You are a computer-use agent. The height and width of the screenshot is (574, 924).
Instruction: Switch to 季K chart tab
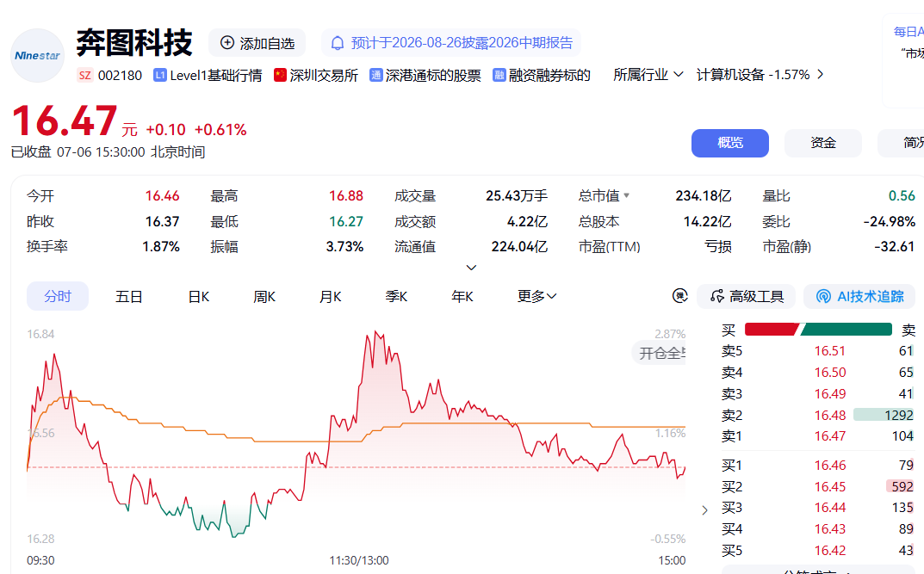(x=397, y=297)
